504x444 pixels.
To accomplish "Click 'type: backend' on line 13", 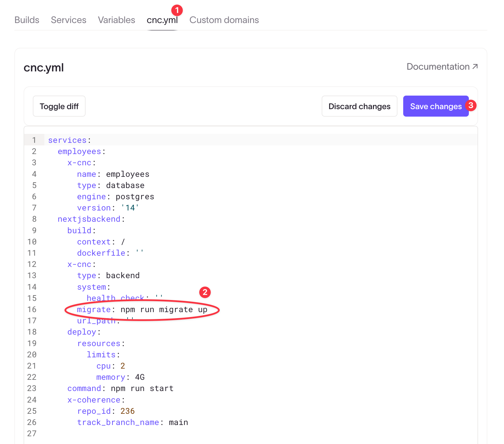I will [108, 275].
